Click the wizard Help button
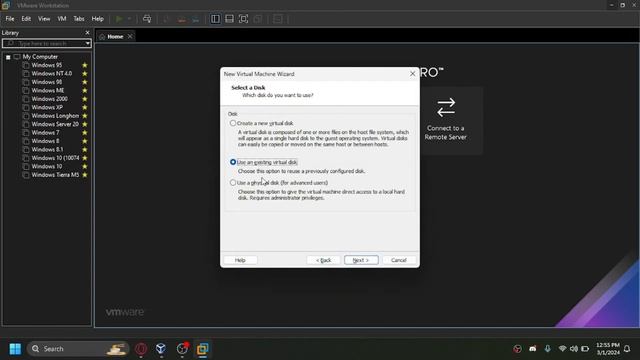 [240, 260]
